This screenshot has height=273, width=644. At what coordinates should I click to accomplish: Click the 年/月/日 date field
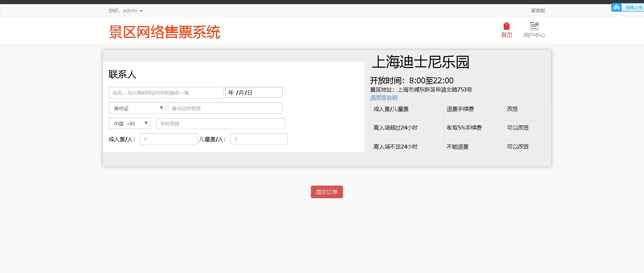click(254, 92)
